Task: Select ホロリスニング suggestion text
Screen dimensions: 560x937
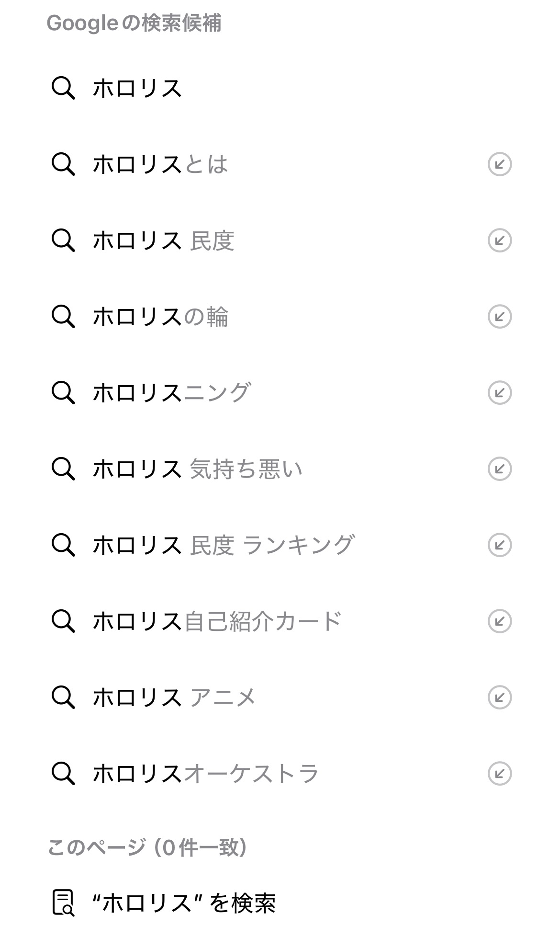Action: (x=171, y=393)
